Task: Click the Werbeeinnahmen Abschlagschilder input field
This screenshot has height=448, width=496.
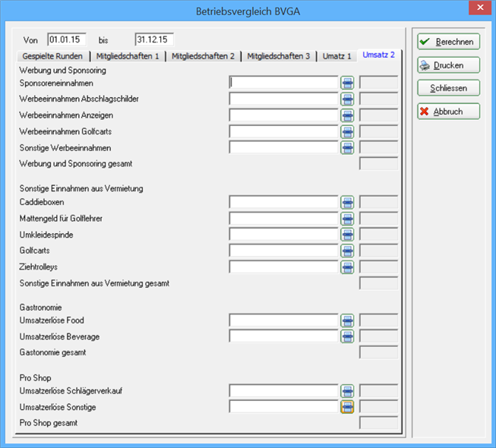Action: [x=284, y=99]
